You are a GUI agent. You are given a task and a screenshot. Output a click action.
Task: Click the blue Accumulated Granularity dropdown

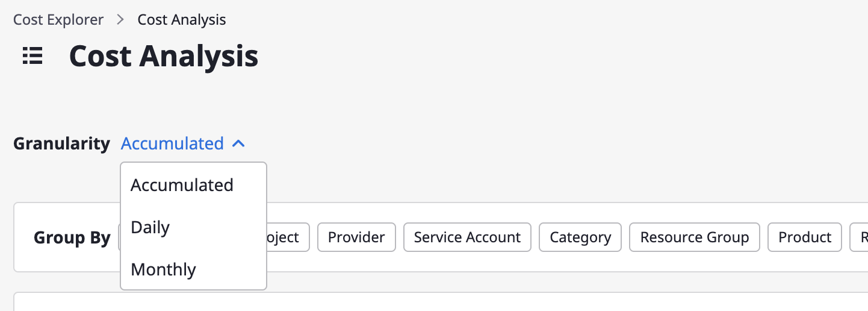tap(183, 144)
